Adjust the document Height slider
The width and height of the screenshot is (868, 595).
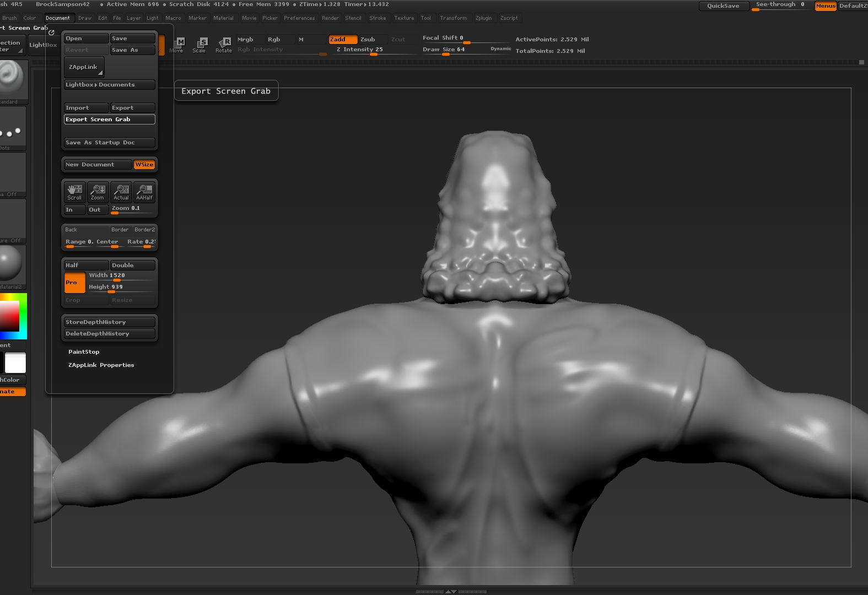click(121, 288)
